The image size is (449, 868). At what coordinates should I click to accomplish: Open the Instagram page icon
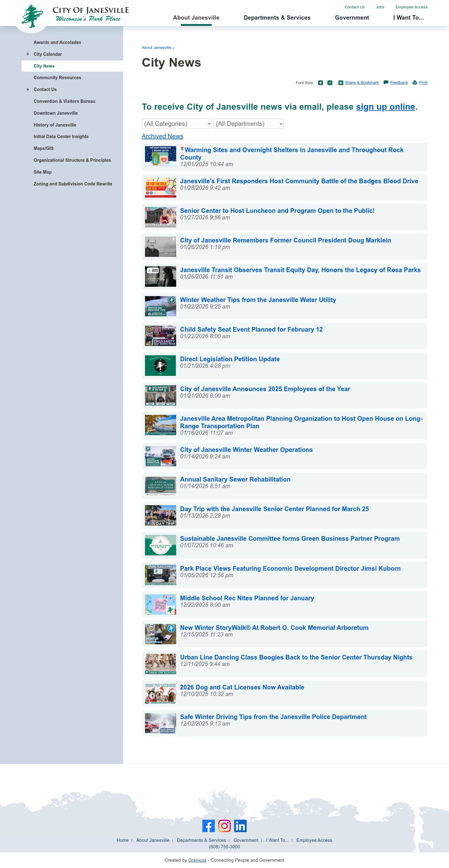tap(224, 826)
